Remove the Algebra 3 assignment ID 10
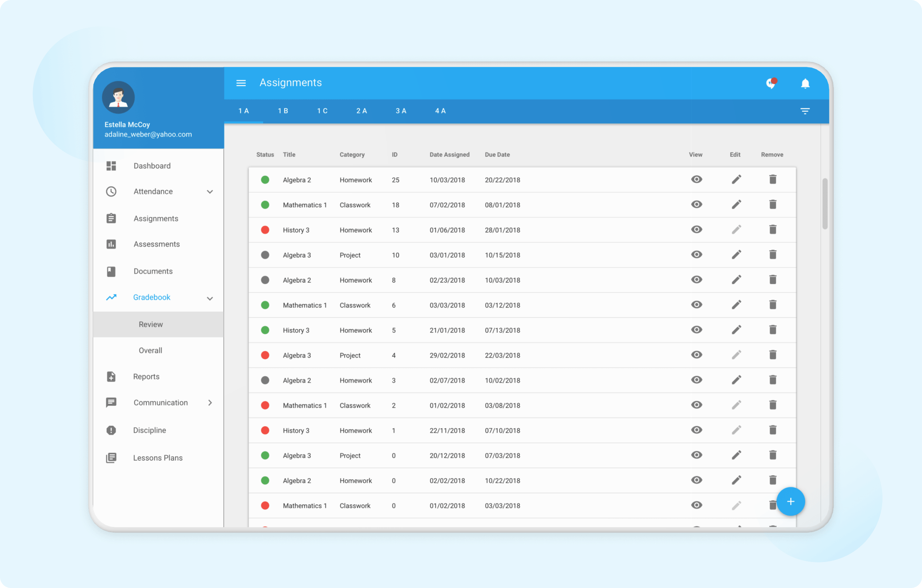 point(772,254)
